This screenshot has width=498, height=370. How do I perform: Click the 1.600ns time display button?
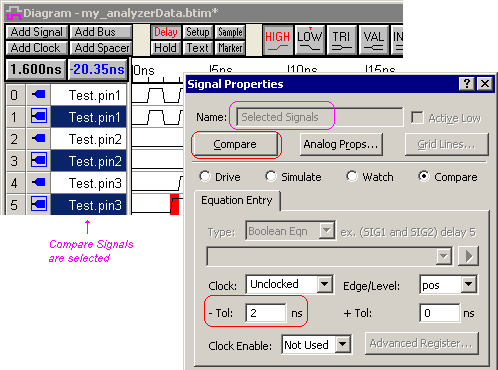[x=36, y=69]
